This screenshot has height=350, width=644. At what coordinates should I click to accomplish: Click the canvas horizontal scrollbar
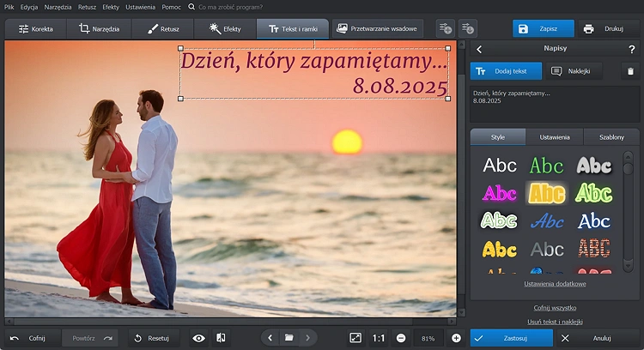coord(230,322)
